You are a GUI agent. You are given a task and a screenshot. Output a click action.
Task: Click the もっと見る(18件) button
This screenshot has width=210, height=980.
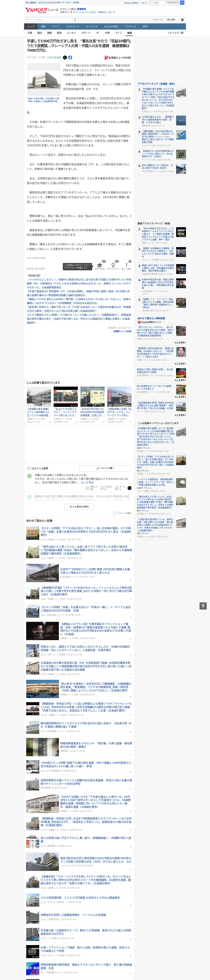(79, 507)
